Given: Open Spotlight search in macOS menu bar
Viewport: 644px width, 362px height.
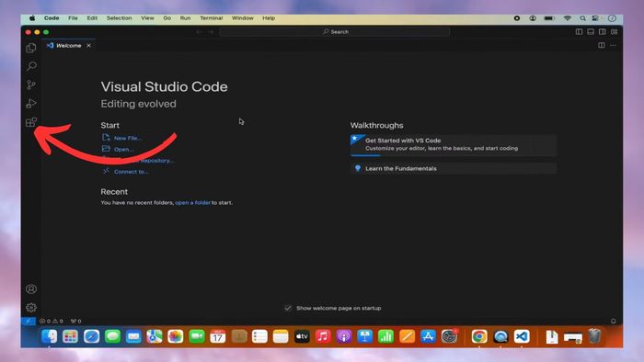Looking at the screenshot, I should [x=582, y=18].
